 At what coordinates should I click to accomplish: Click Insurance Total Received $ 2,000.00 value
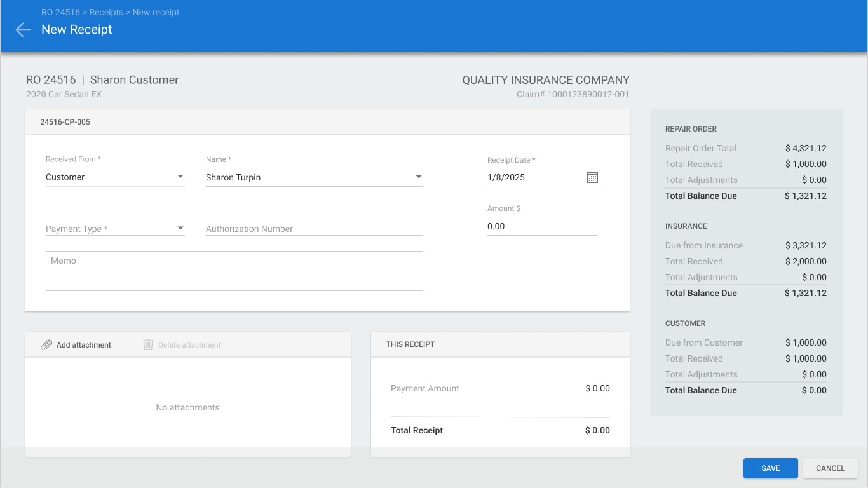806,261
